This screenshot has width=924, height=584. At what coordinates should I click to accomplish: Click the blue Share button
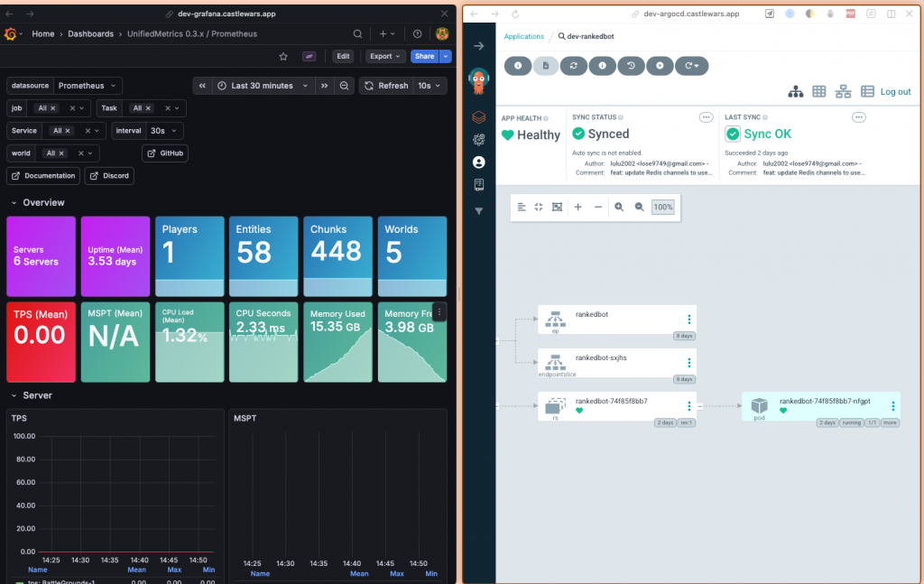[425, 57]
